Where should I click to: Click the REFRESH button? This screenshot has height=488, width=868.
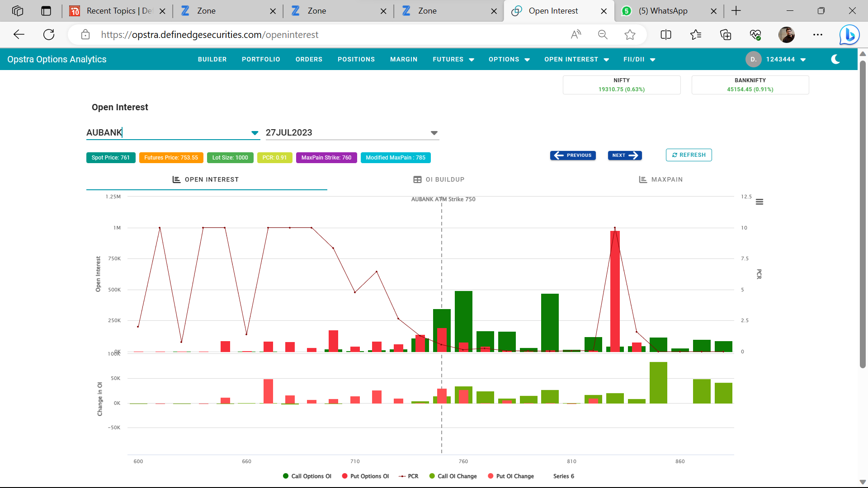pyautogui.click(x=689, y=155)
